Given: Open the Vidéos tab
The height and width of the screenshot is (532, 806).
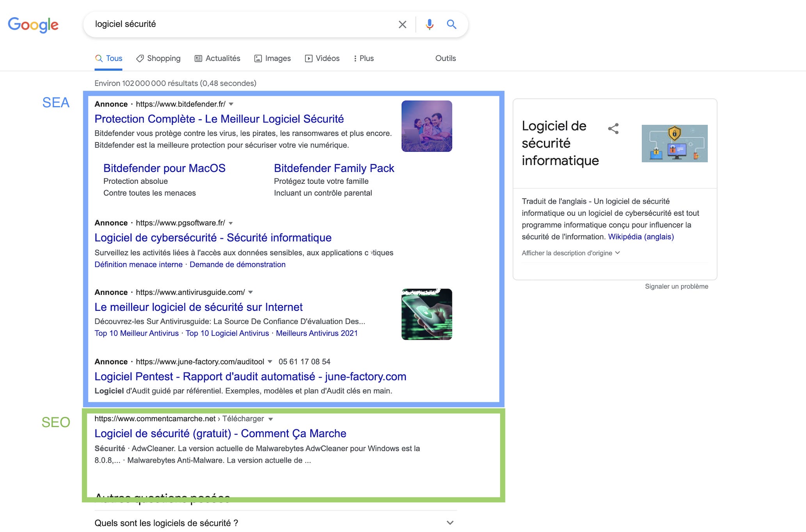Looking at the screenshot, I should [x=322, y=59].
